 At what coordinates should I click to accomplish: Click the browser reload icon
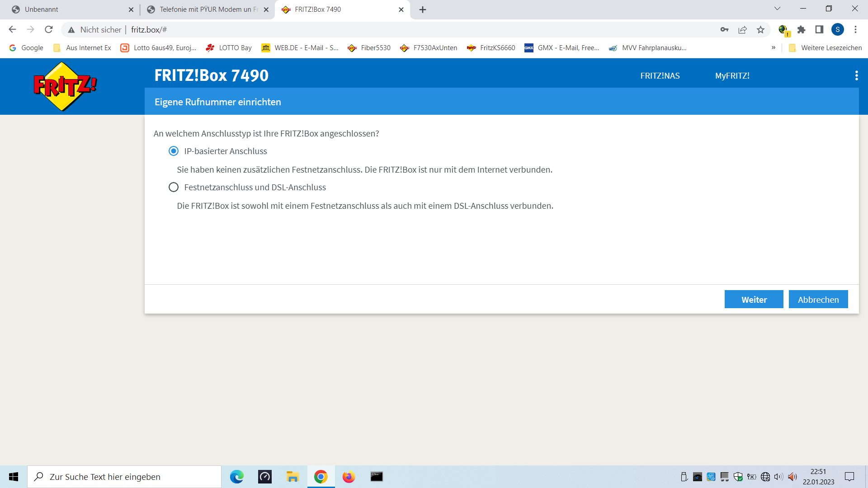point(49,30)
